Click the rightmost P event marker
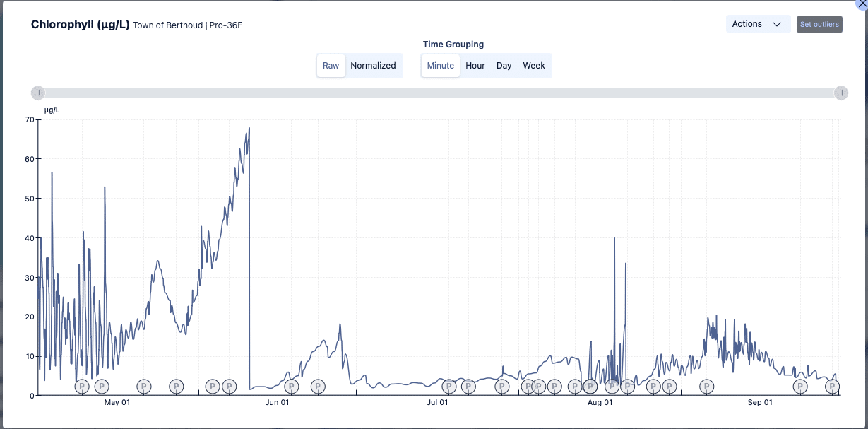 click(833, 386)
